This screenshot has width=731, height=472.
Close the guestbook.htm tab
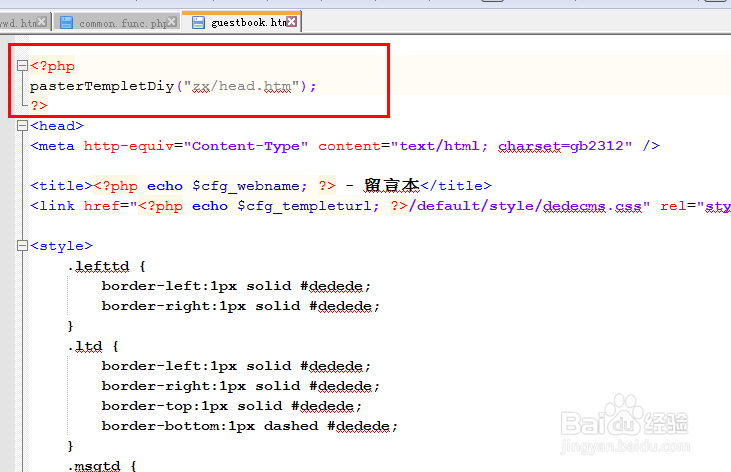(x=292, y=21)
